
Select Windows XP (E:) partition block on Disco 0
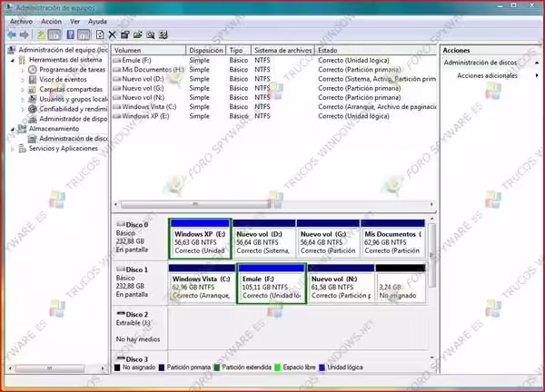point(200,239)
